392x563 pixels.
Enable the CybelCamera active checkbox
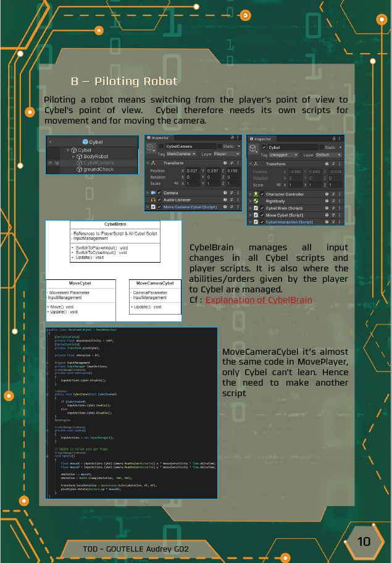(x=161, y=146)
